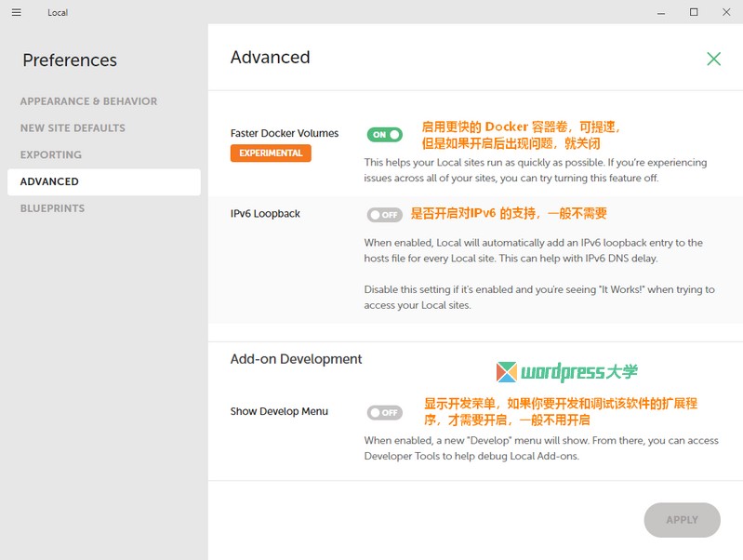This screenshot has height=560, width=743.
Task: Toggle Faster Docker Volumes switch off
Action: click(x=385, y=135)
